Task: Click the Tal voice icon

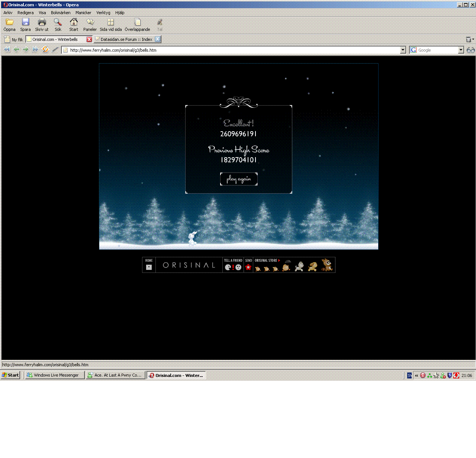Action: 160,22
